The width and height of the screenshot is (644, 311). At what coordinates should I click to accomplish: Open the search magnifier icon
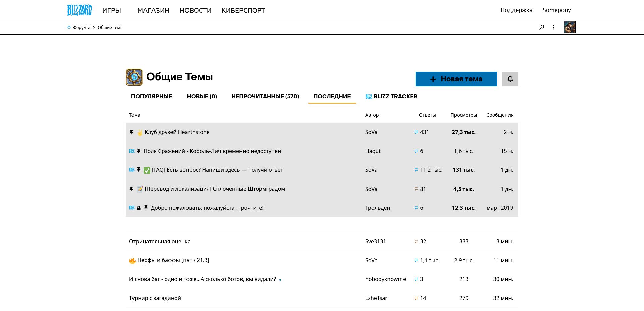541,27
